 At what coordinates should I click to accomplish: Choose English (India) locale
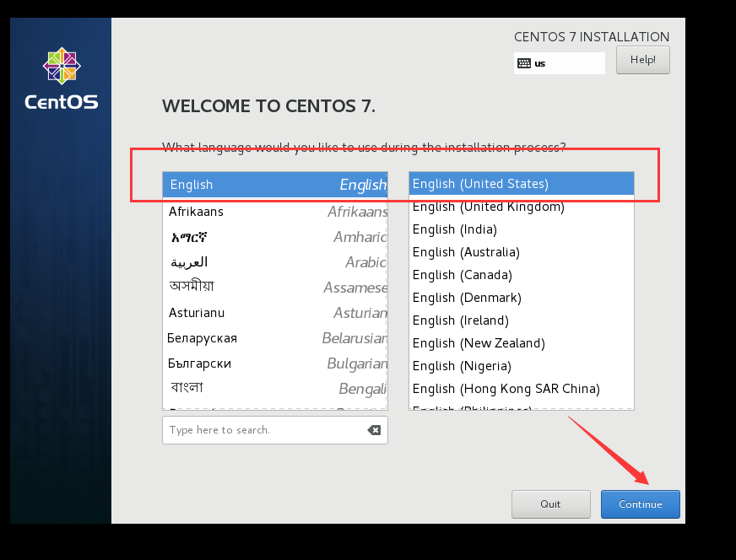(x=522, y=229)
